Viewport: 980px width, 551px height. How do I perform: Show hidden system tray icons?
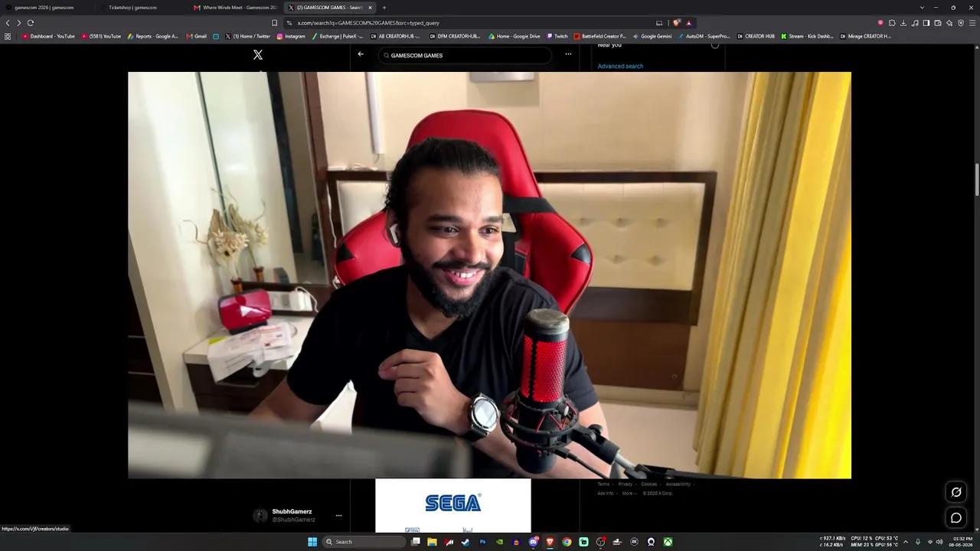click(906, 542)
